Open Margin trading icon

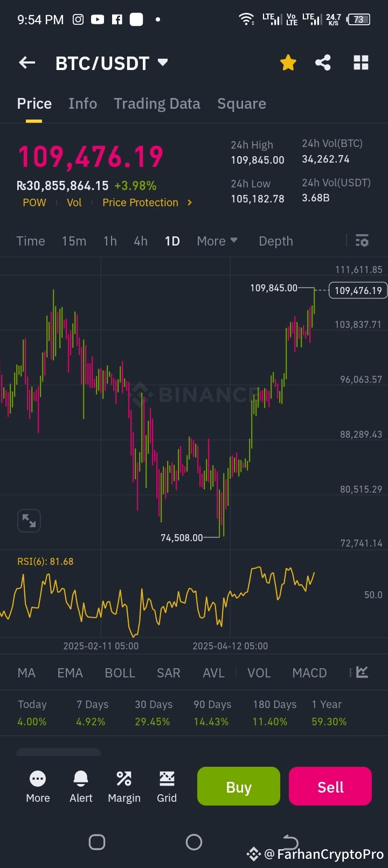point(124,787)
